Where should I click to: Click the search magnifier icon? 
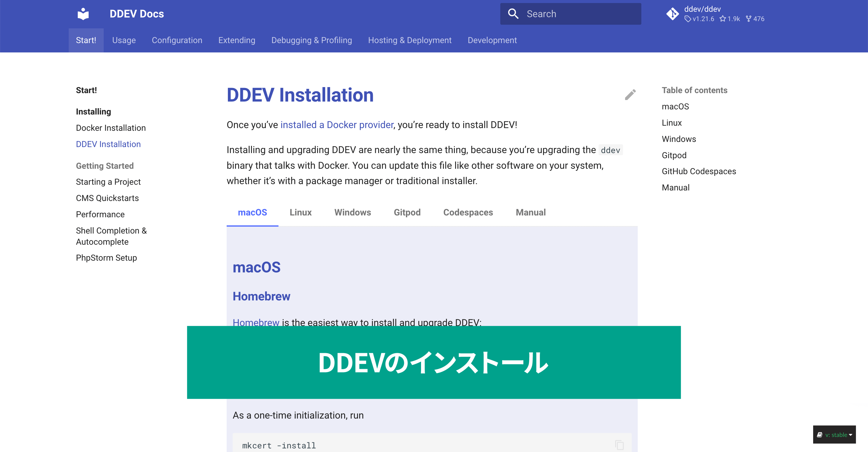click(x=513, y=14)
